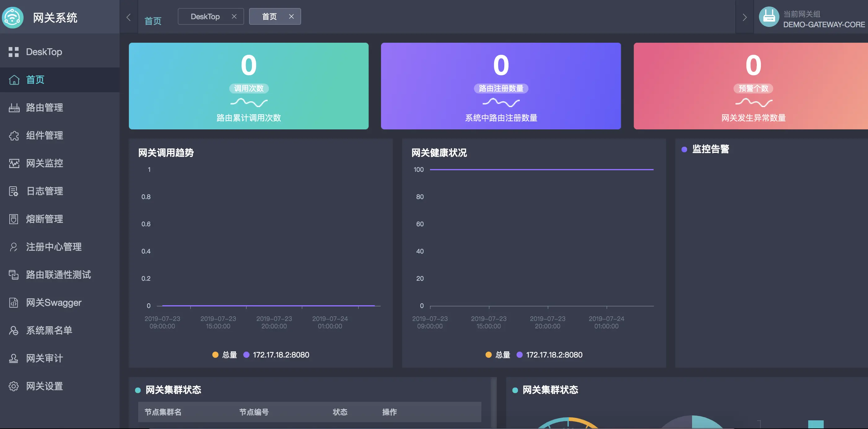Image resolution: width=868 pixels, height=429 pixels.
Task: Click the 路由管理 router icon in the sidebar
Action: tap(14, 108)
